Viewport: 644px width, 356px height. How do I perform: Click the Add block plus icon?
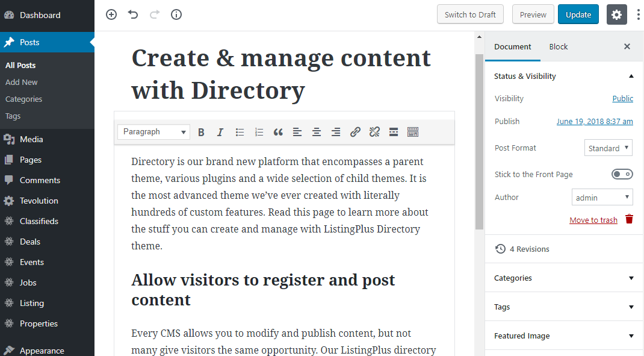[111, 15]
